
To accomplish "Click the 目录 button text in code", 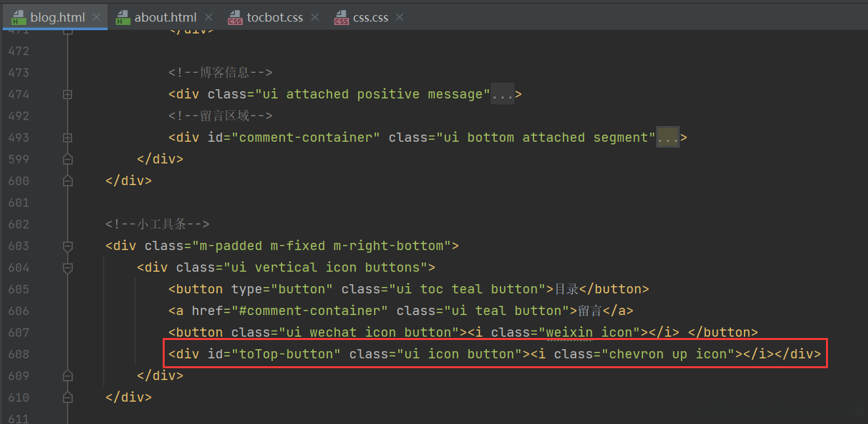I will click(x=566, y=289).
